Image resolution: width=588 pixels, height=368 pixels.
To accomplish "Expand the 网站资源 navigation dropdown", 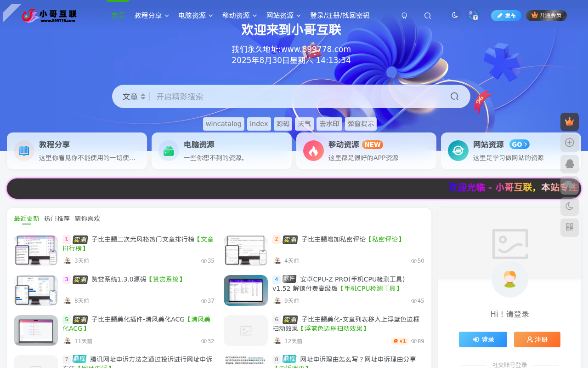I will pos(284,16).
